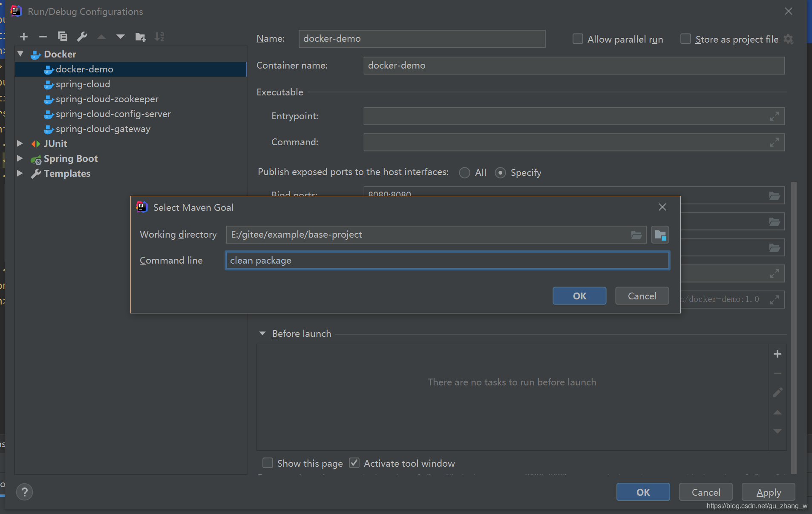Select the Spring Boot tree node label

[x=71, y=158]
